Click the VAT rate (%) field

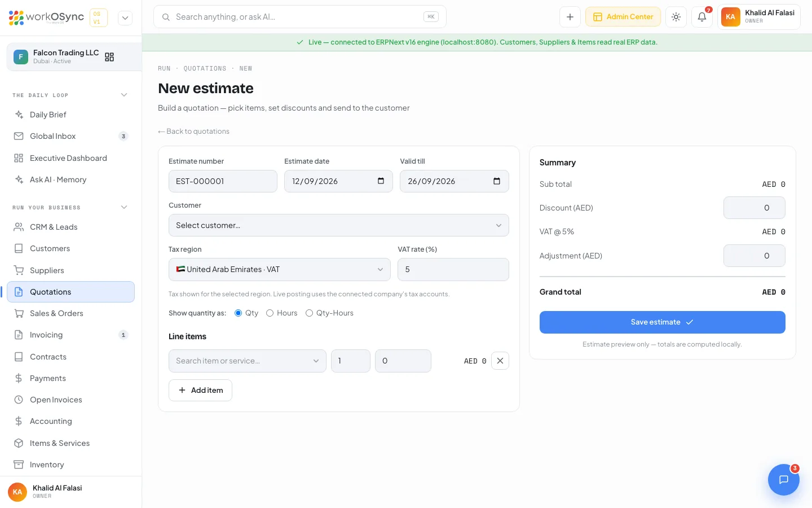pos(453,269)
